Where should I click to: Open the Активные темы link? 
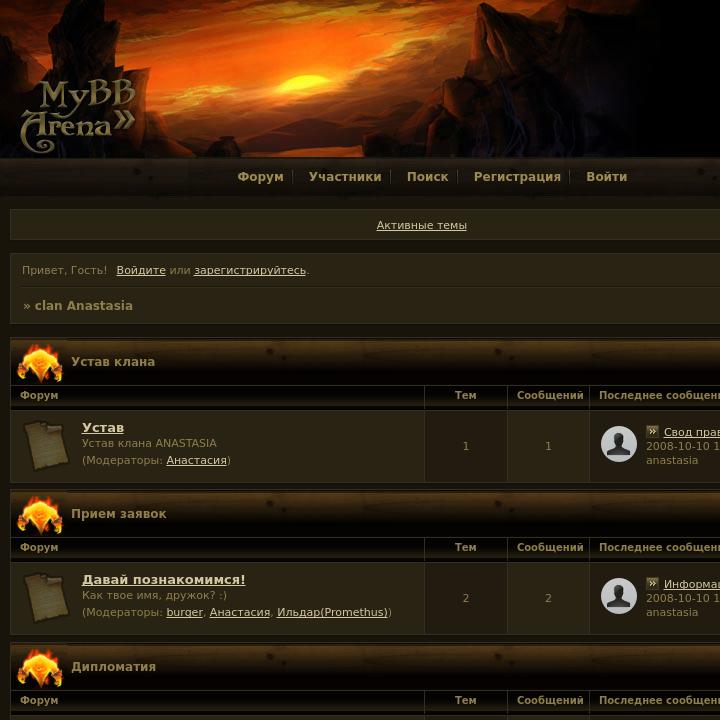(x=422, y=225)
